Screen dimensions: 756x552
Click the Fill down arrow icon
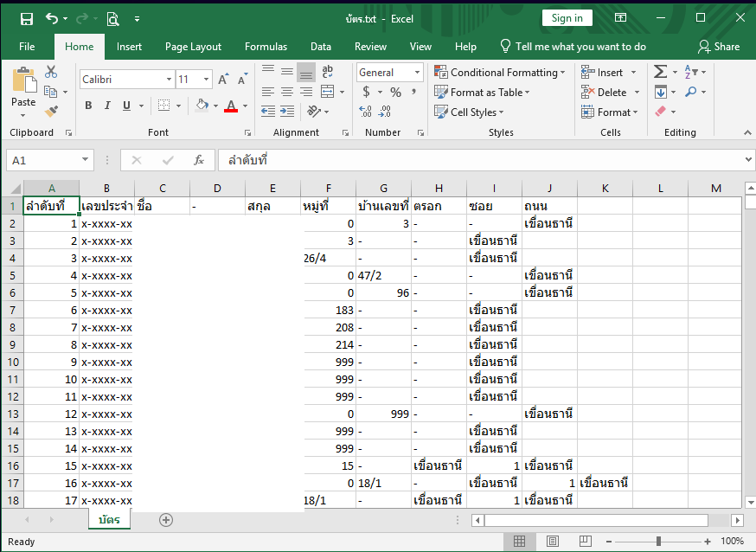point(661,92)
